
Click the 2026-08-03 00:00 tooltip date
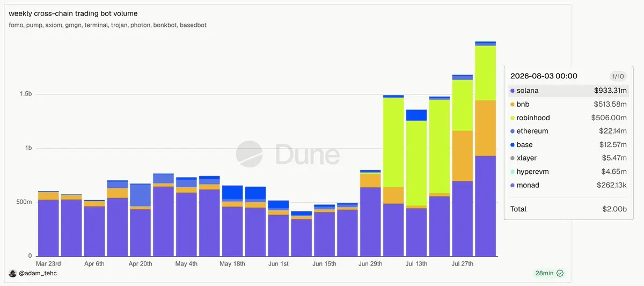544,76
